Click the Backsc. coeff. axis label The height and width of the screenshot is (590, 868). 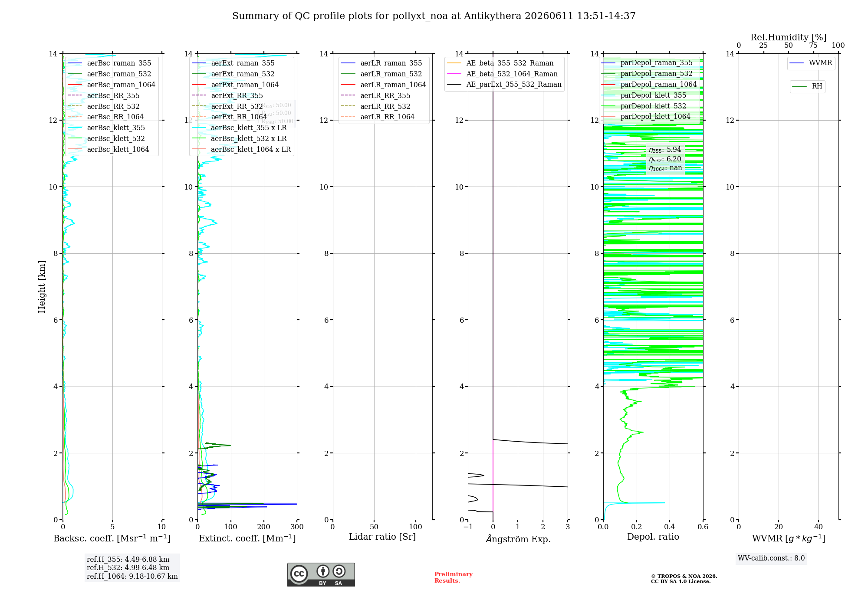click(112, 538)
